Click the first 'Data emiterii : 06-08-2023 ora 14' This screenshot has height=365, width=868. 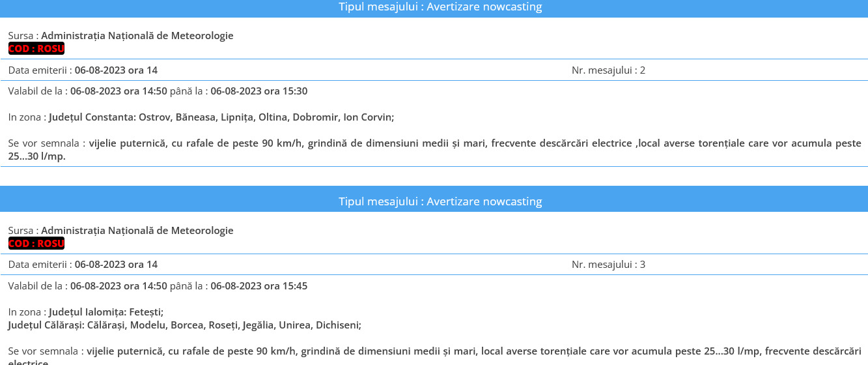83,70
